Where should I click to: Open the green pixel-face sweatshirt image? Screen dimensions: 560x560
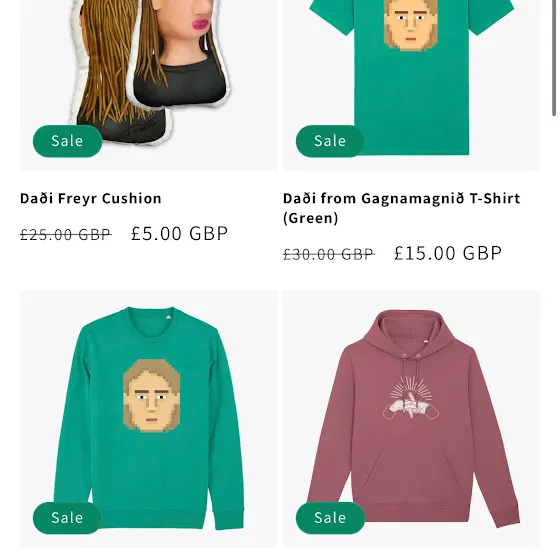[148, 419]
